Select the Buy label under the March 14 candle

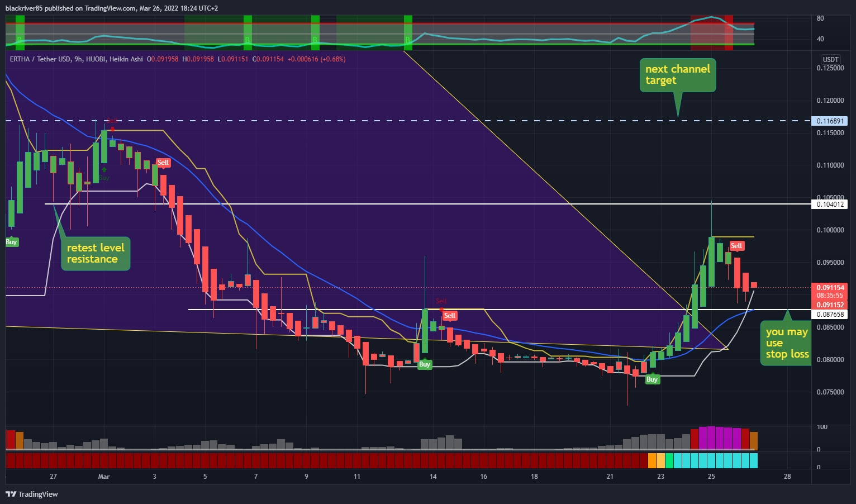tap(425, 364)
